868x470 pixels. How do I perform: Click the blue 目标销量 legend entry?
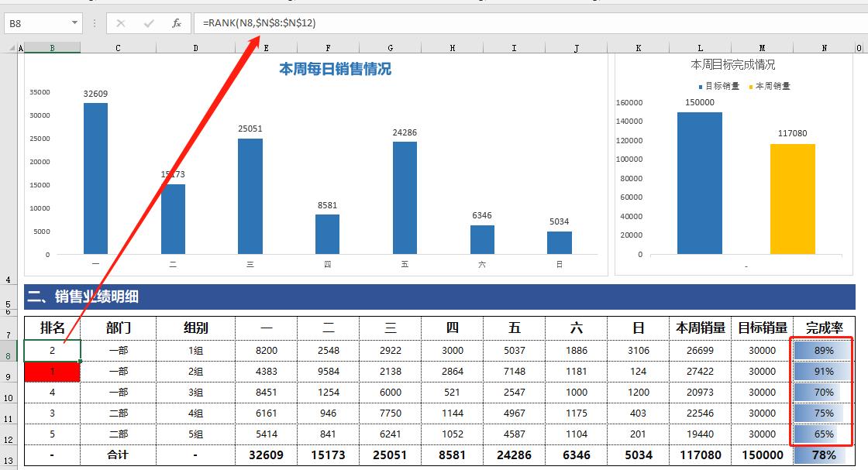click(x=718, y=86)
